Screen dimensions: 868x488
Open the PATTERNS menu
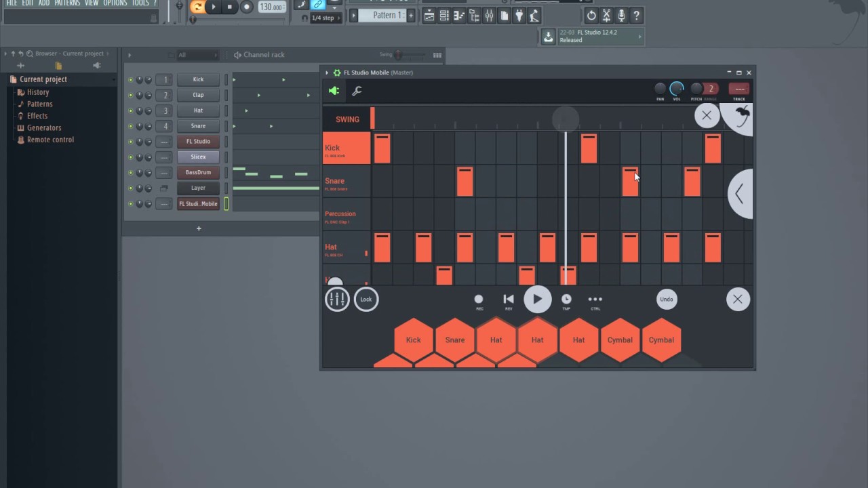pos(67,3)
